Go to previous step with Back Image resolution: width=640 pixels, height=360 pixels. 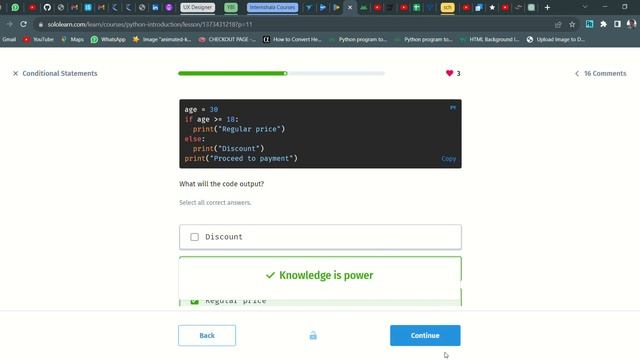coord(207,336)
